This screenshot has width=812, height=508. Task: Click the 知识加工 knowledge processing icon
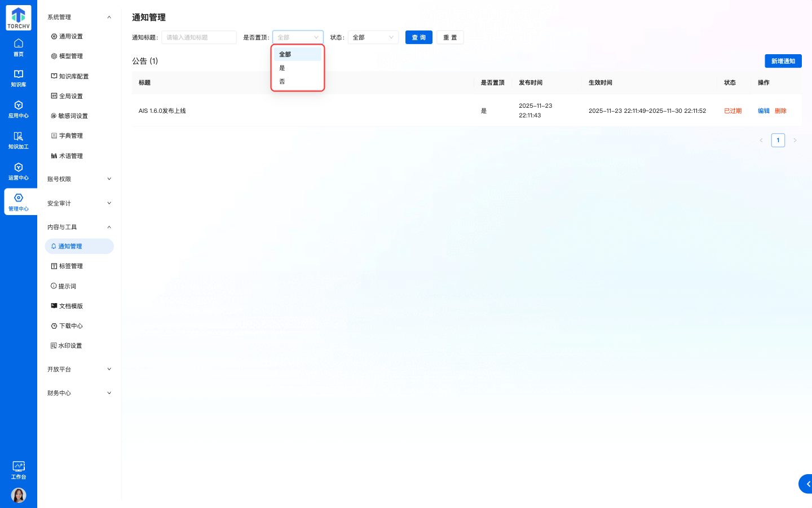pos(19,140)
